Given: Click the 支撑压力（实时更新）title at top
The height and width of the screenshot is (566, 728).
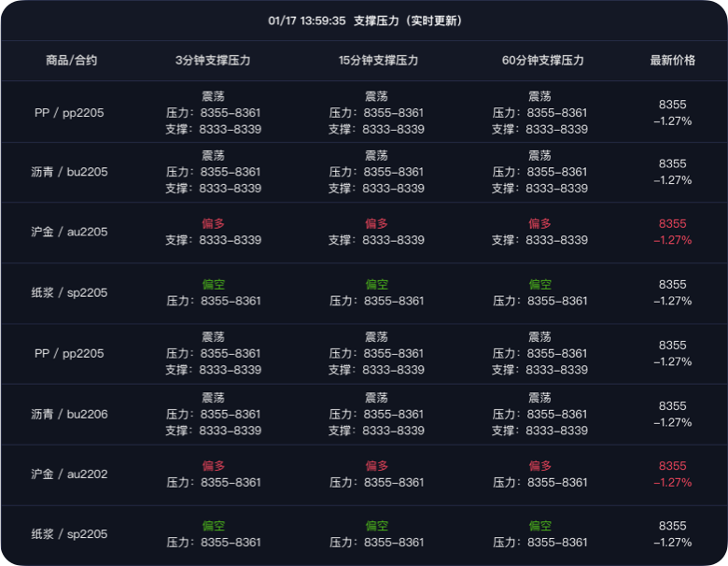Looking at the screenshot, I should [408, 21].
